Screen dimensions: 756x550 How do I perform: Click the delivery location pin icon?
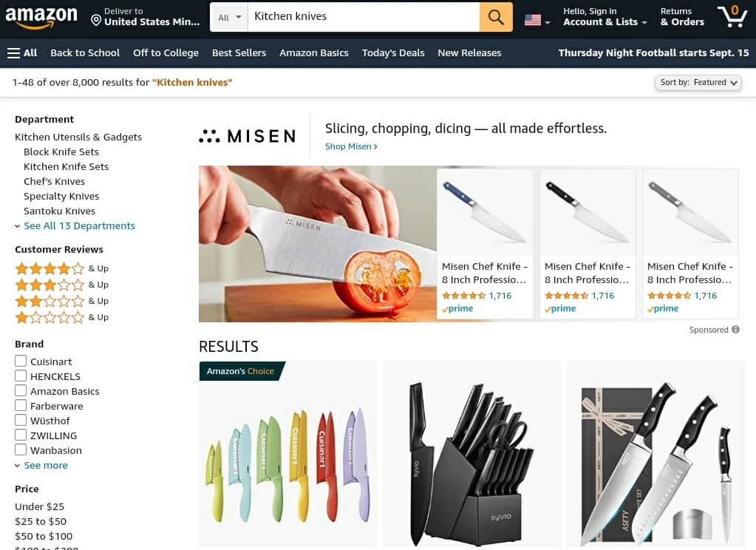tap(96, 20)
